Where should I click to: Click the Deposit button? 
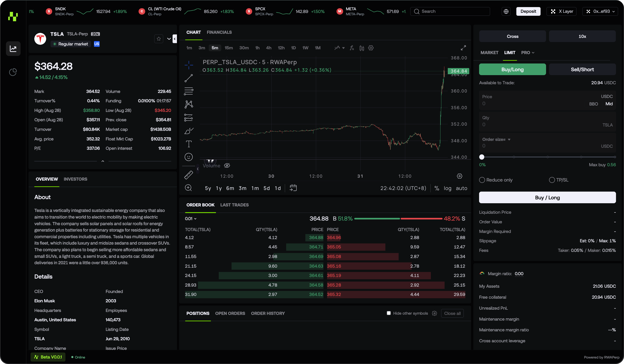[528, 11]
